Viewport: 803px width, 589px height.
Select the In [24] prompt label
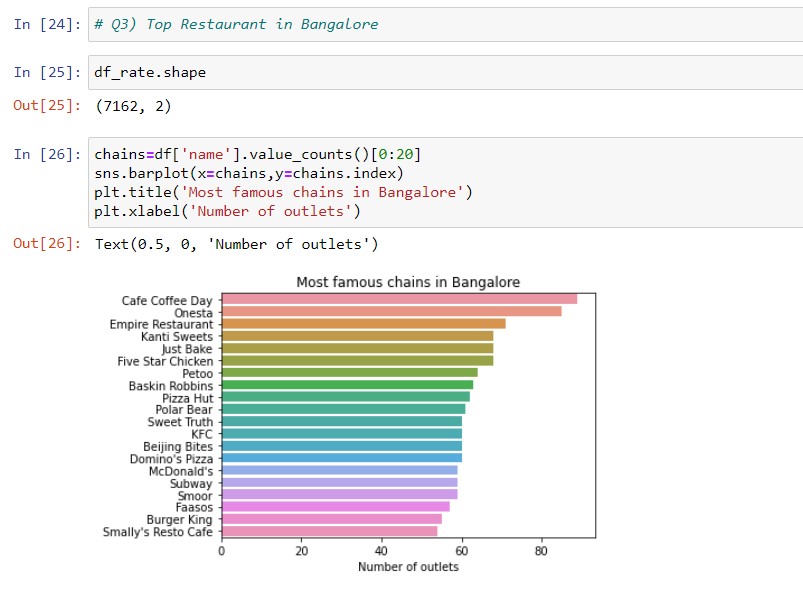tap(47, 24)
